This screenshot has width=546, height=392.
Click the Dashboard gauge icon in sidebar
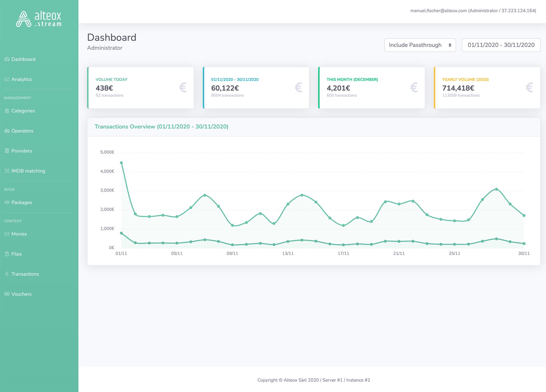click(x=7, y=59)
